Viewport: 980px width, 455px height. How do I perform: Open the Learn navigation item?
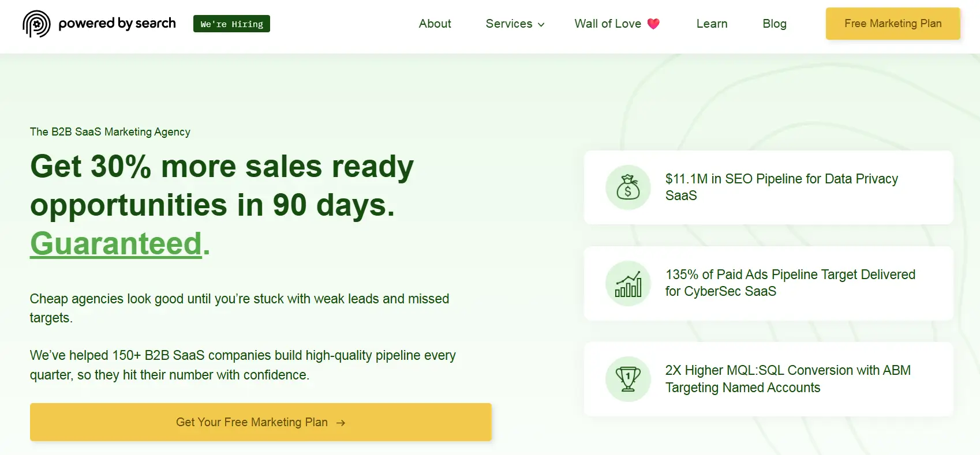pyautogui.click(x=712, y=24)
